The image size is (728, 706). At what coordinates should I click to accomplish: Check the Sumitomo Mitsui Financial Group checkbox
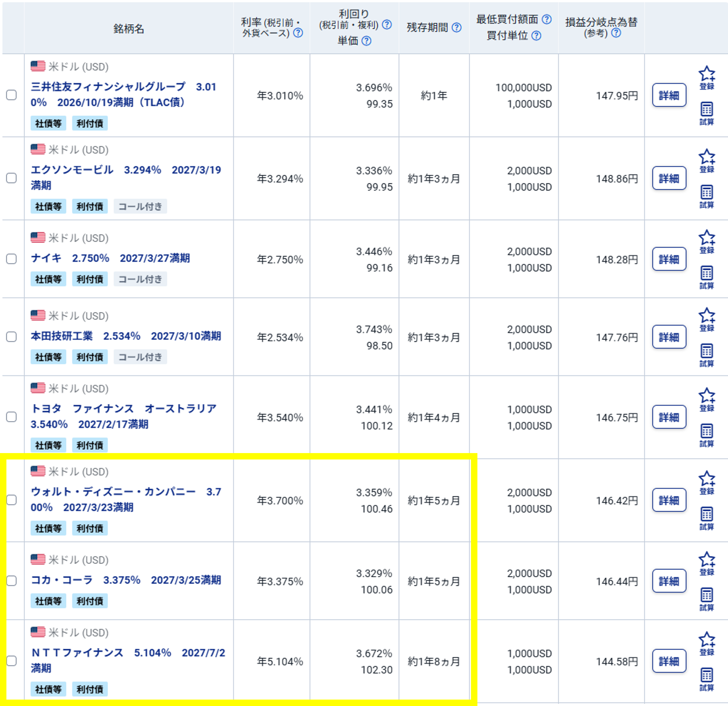pos(12,95)
